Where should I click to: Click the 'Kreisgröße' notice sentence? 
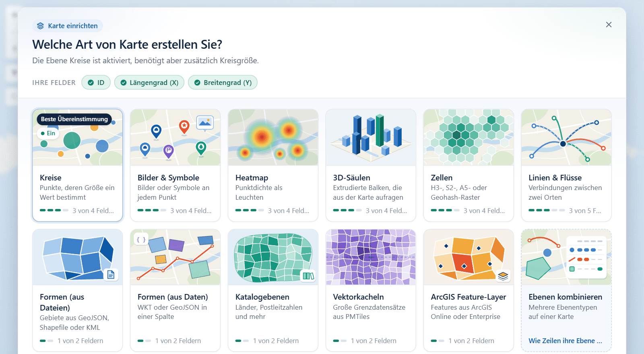pos(145,60)
